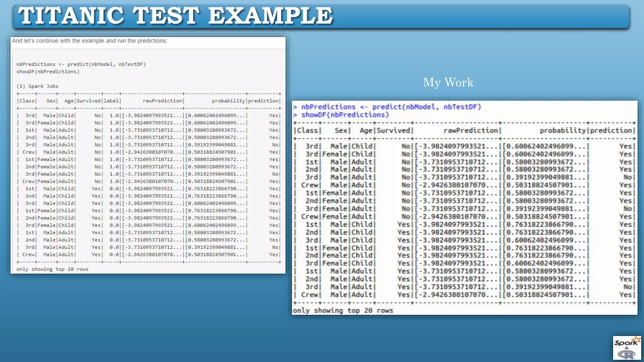The image size is (644, 362).
Task: Click 'Adult' in 2nd Male Adult No row, left table
Action: 66,137
